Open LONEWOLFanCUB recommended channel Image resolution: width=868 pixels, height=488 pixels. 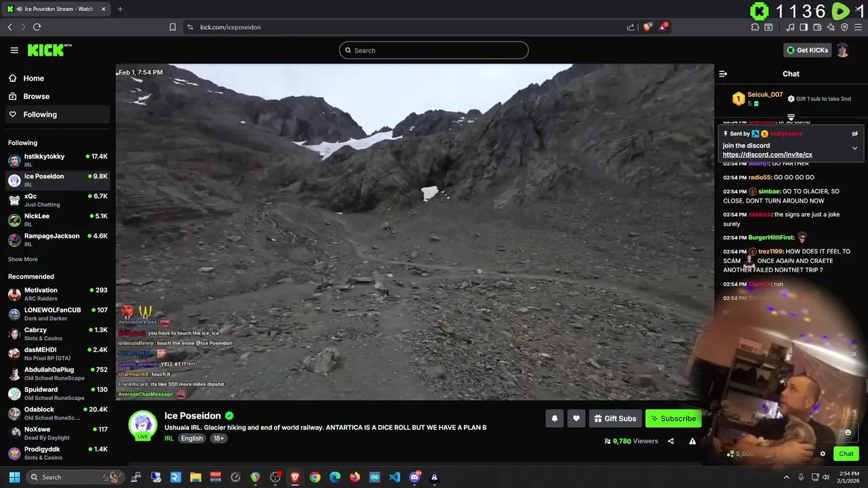(57, 314)
